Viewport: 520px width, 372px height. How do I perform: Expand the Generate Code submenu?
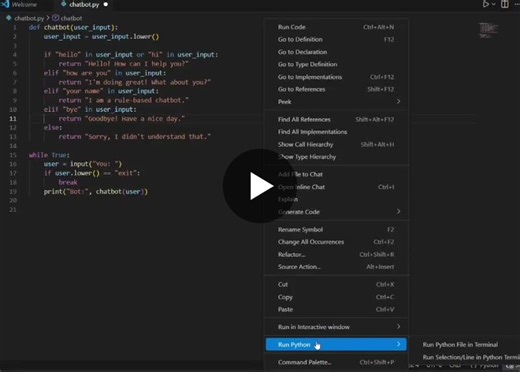[x=336, y=212]
